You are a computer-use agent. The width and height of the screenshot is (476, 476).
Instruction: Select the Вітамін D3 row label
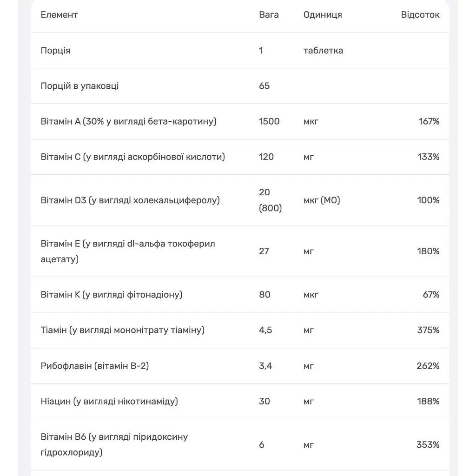pyautogui.click(x=130, y=200)
